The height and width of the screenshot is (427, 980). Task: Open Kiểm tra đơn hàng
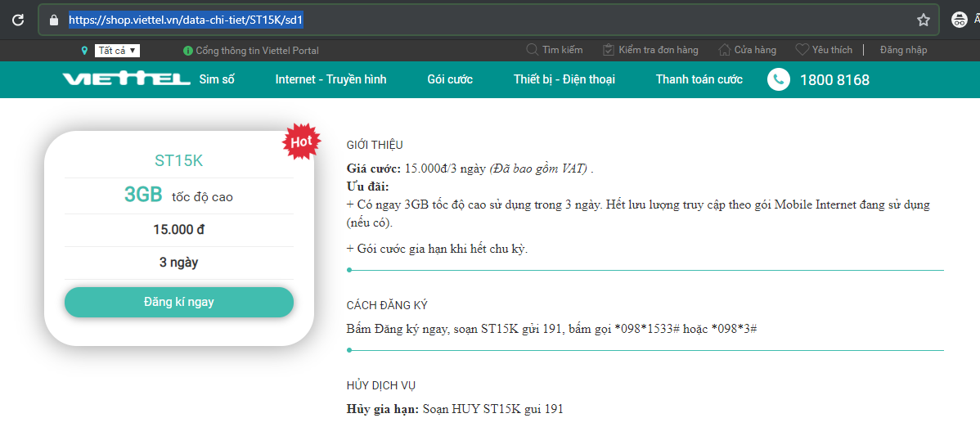[659, 50]
